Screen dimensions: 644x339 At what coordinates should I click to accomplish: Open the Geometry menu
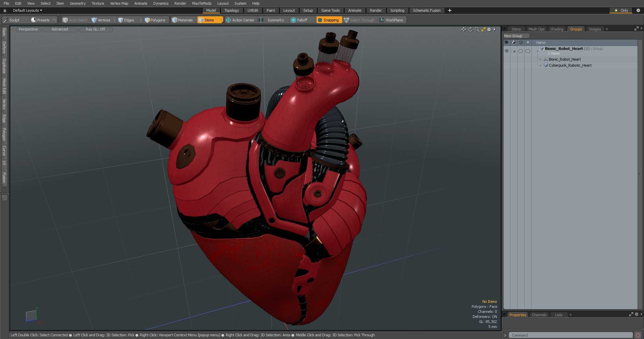(x=77, y=3)
